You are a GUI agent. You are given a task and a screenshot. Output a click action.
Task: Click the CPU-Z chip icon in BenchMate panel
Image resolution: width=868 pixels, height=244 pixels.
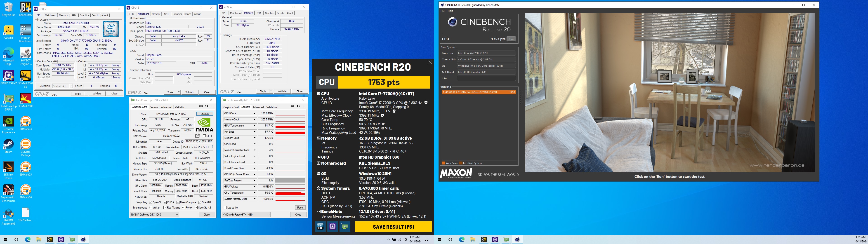point(333,227)
